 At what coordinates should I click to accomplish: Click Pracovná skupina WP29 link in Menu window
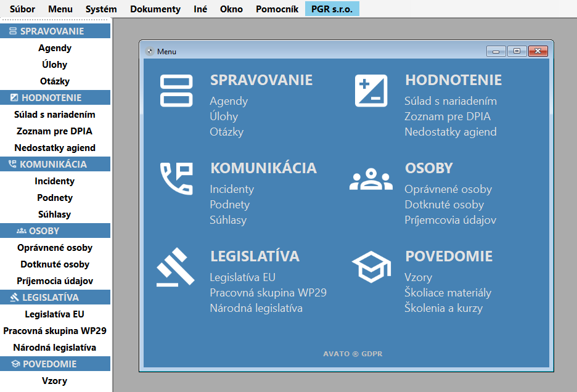point(268,293)
